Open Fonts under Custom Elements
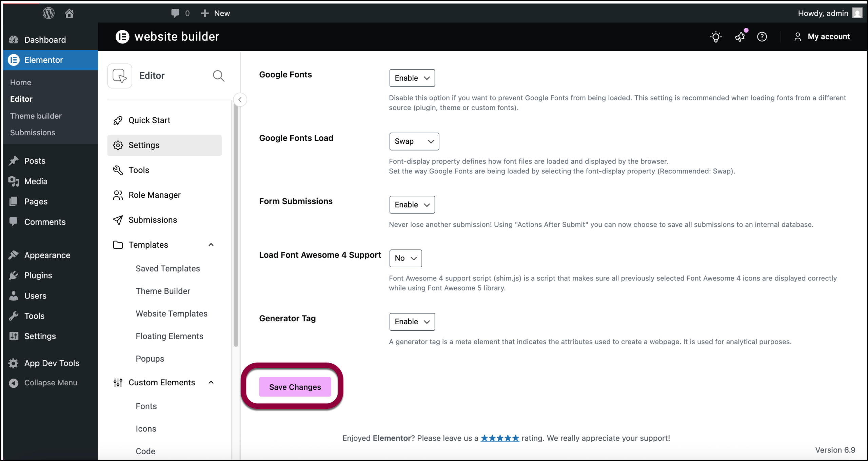The height and width of the screenshot is (461, 868). tap(146, 406)
